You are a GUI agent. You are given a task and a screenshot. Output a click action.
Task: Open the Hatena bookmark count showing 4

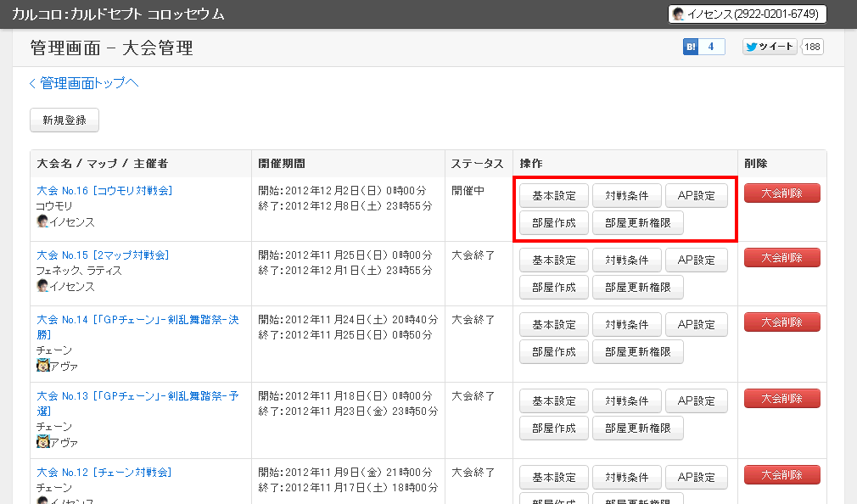coord(711,47)
